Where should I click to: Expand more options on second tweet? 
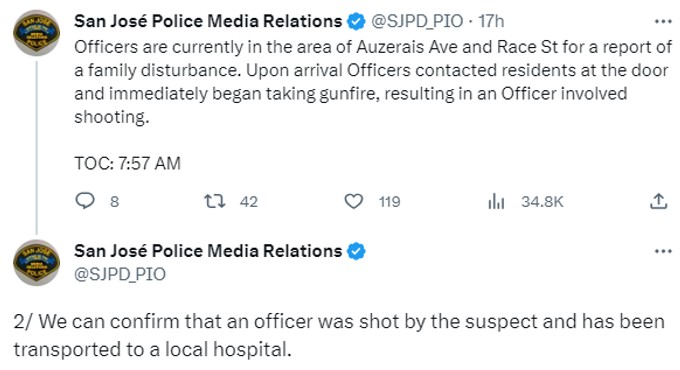[x=663, y=251]
